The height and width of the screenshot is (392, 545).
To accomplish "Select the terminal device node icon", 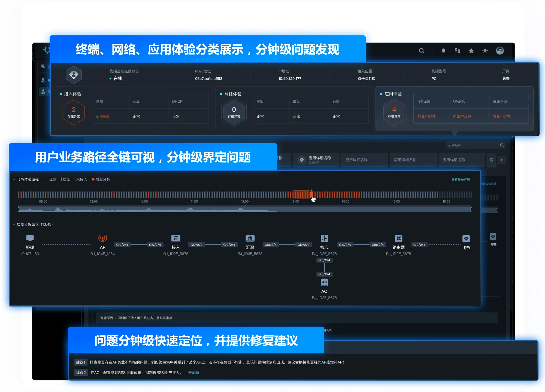I will coord(30,238).
